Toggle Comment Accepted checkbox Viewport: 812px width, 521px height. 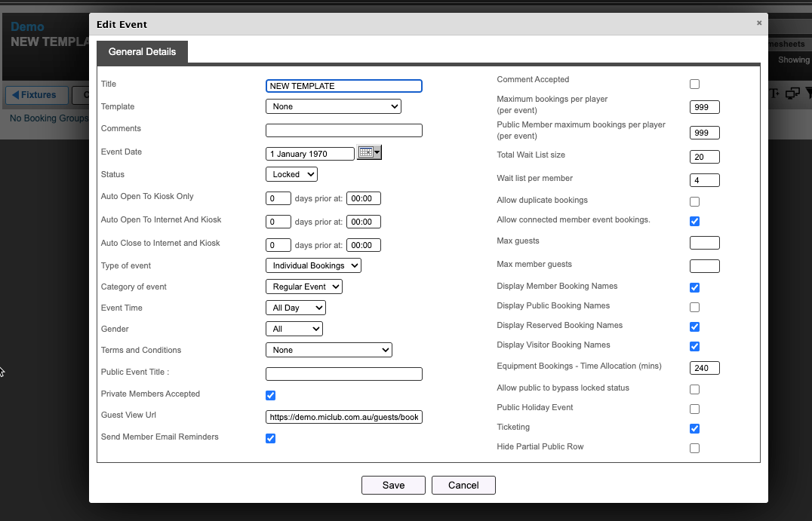[x=694, y=84]
